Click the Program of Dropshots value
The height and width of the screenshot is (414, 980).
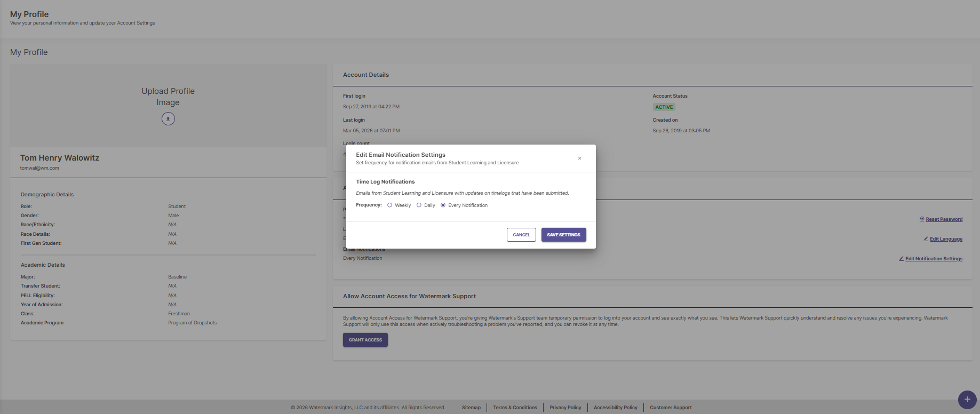[193, 323]
